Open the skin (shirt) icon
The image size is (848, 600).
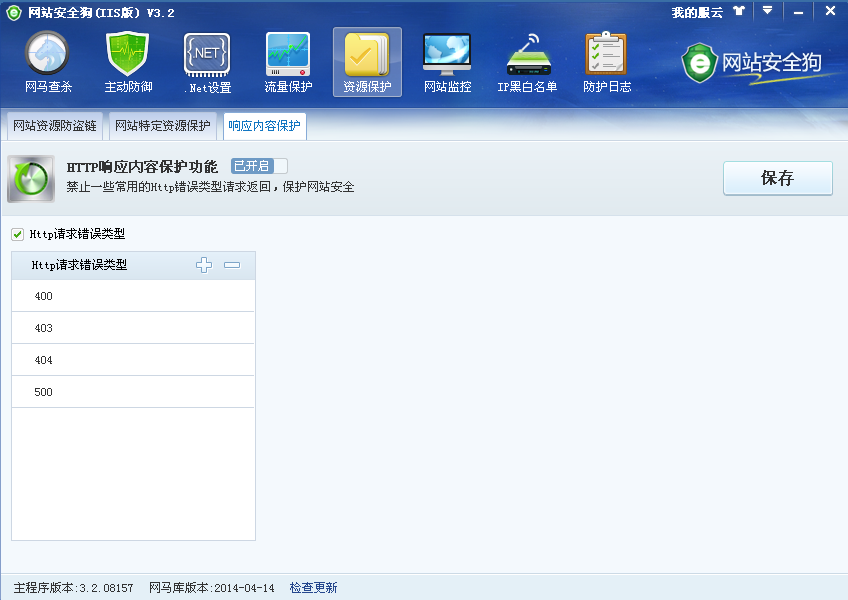[x=739, y=11]
